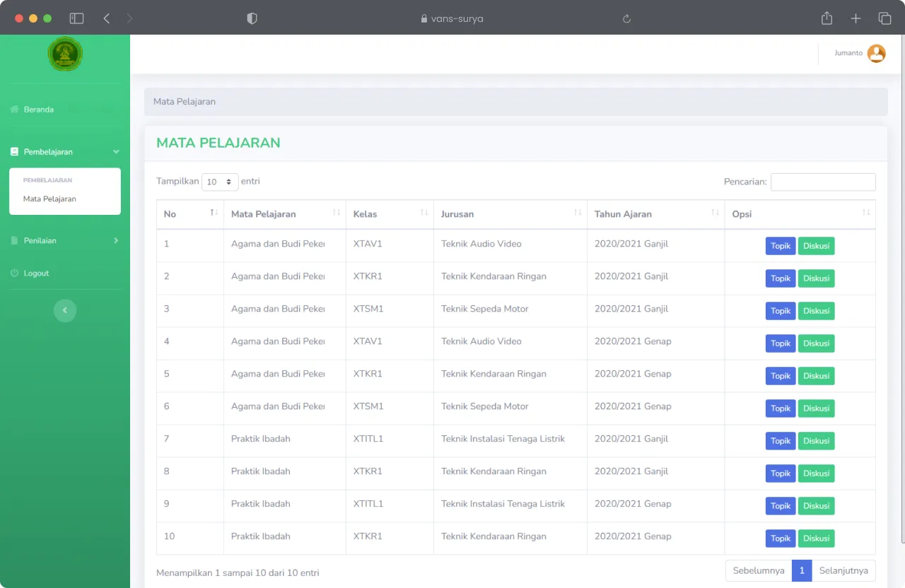
Task: Click the privacy shield icon
Action: tap(252, 18)
